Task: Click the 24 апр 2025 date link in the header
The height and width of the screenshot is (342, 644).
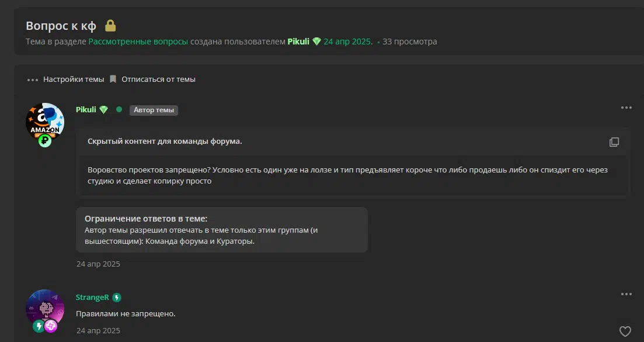Action: [347, 42]
